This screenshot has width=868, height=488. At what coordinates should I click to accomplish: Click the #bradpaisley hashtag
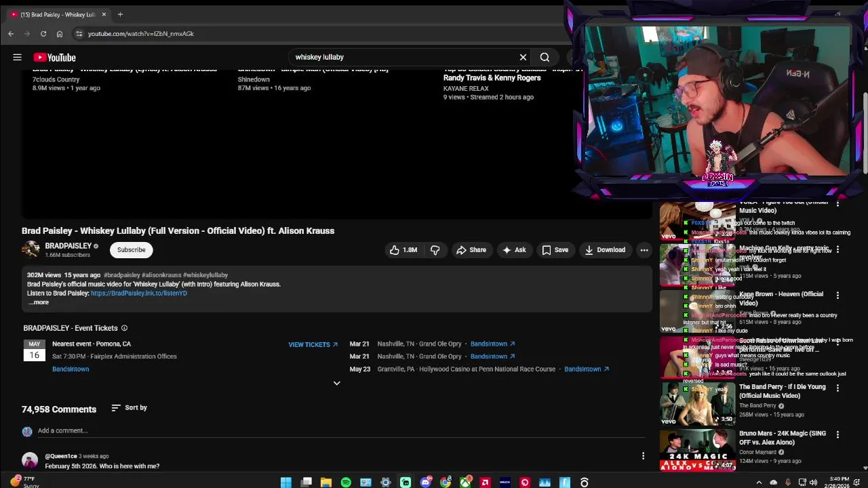121,275
